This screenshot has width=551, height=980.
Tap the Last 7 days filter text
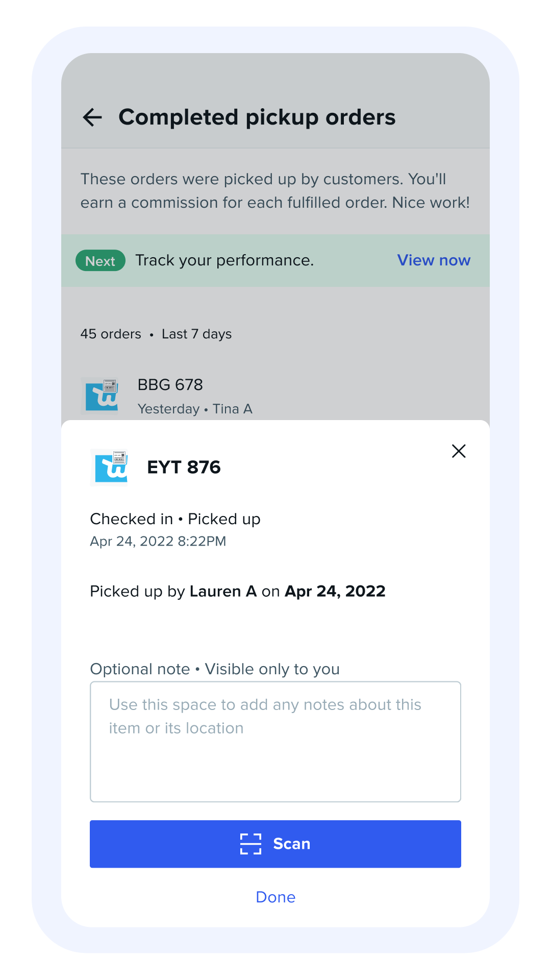[x=196, y=334]
